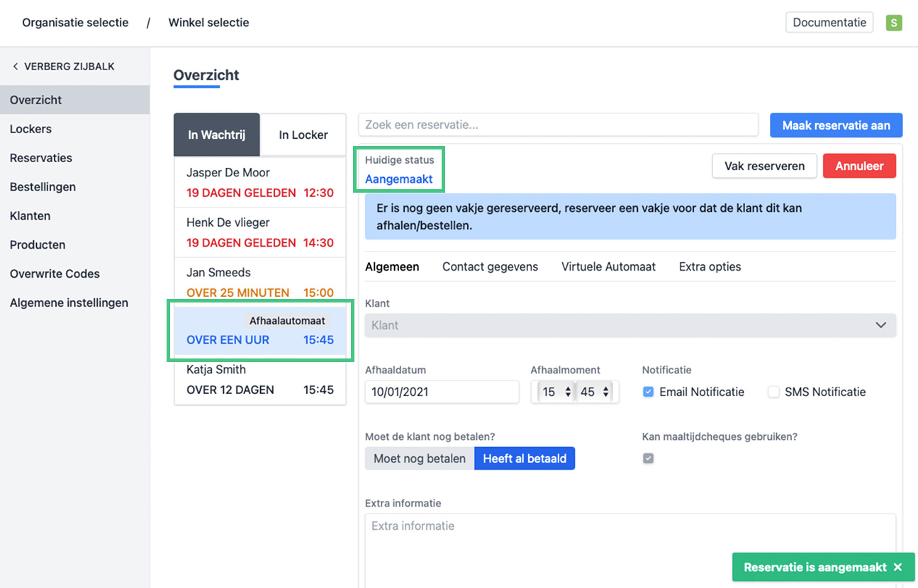Open the 'Virtuele Automaat' tab
This screenshot has width=918, height=588.
coord(608,267)
